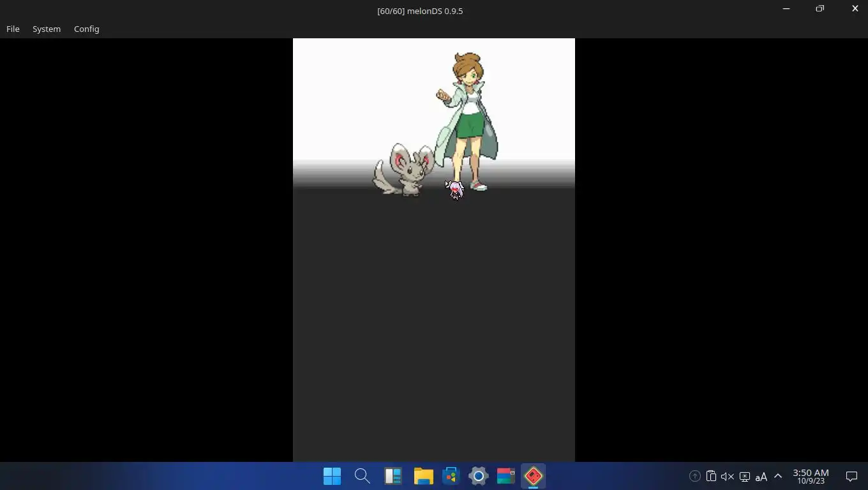The width and height of the screenshot is (868, 490).
Task: Click the muted volume tray icon
Action: [x=728, y=476]
